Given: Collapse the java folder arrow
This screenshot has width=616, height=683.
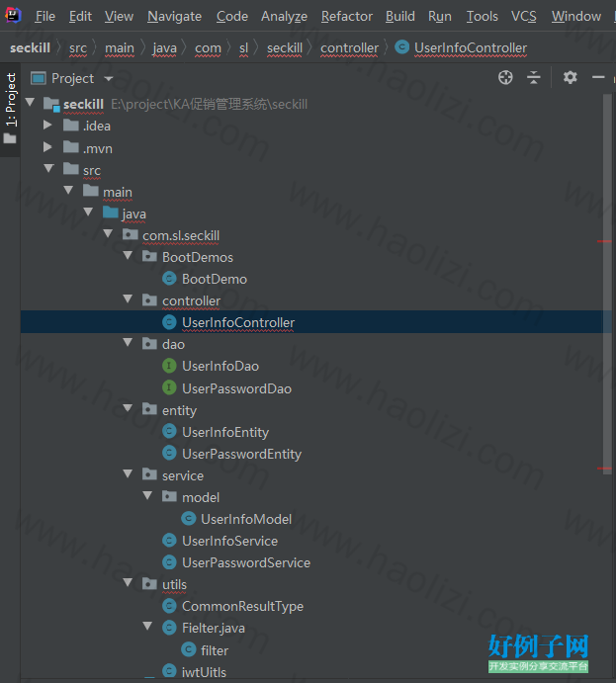Looking at the screenshot, I should click(x=88, y=213).
